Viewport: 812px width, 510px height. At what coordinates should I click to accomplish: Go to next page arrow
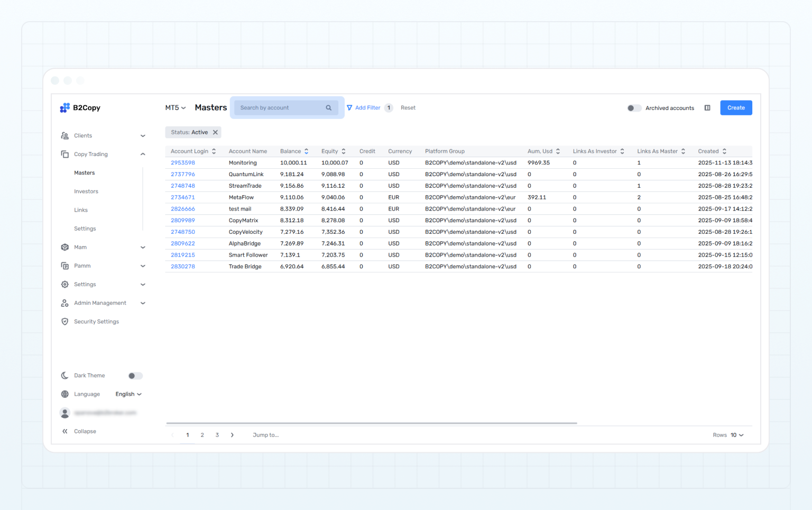coord(232,435)
